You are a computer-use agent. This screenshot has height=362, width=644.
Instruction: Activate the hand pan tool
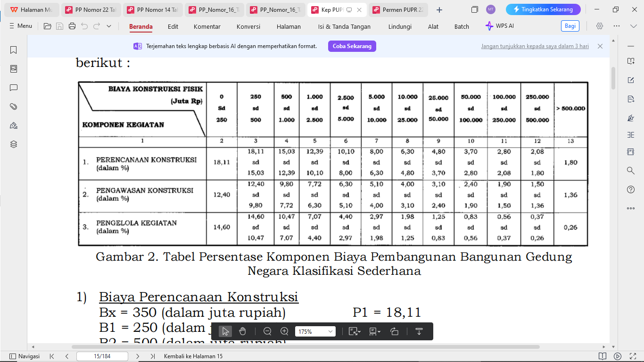[242, 331]
